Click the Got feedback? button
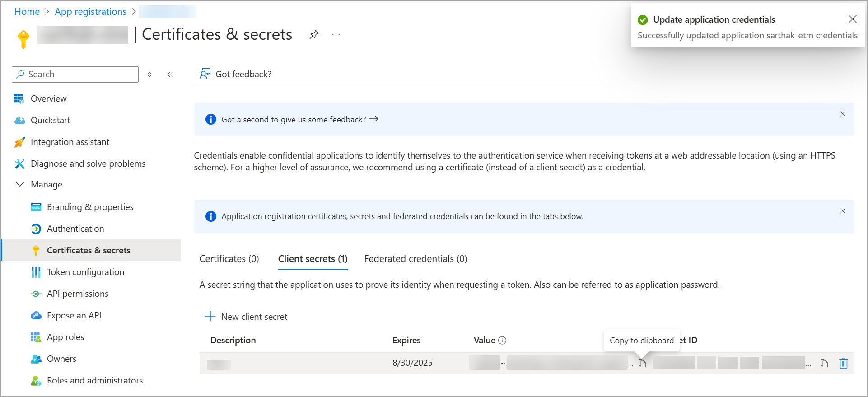This screenshot has height=397, width=868. click(x=236, y=74)
